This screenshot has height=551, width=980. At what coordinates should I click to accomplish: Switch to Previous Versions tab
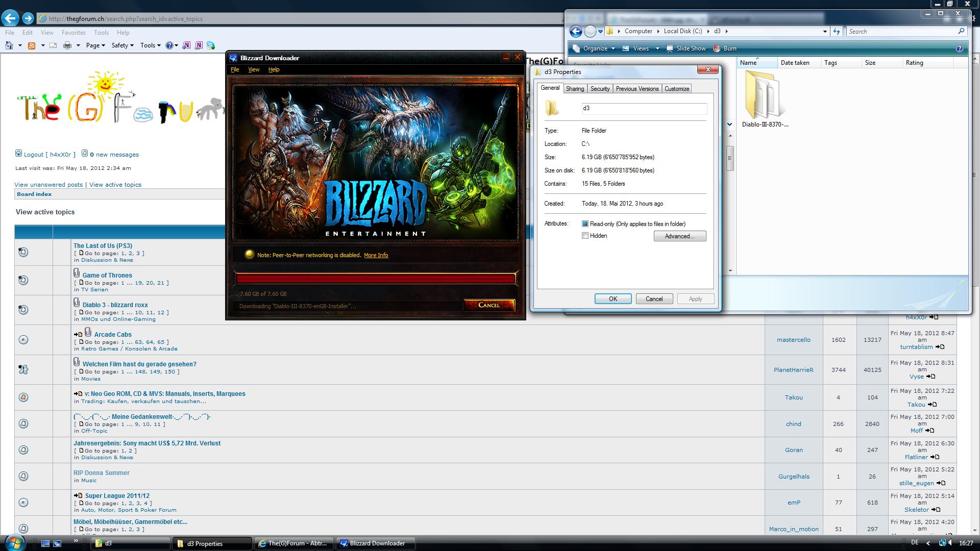tap(637, 89)
